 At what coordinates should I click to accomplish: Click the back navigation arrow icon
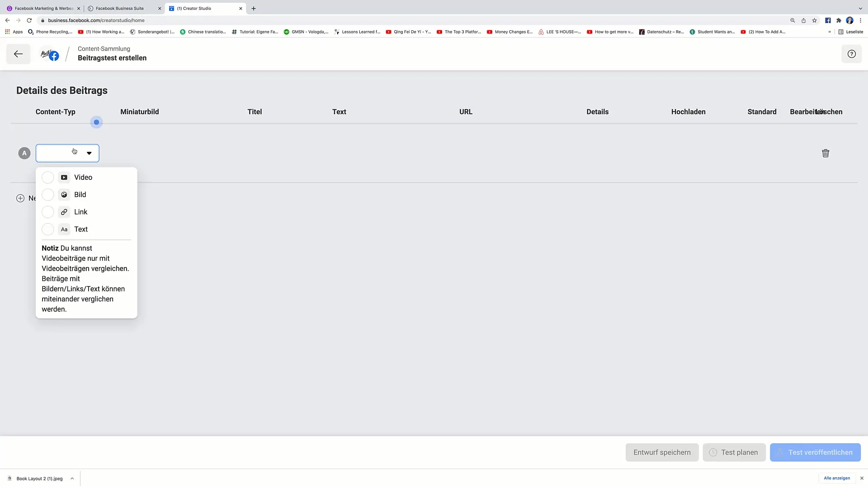click(x=18, y=54)
